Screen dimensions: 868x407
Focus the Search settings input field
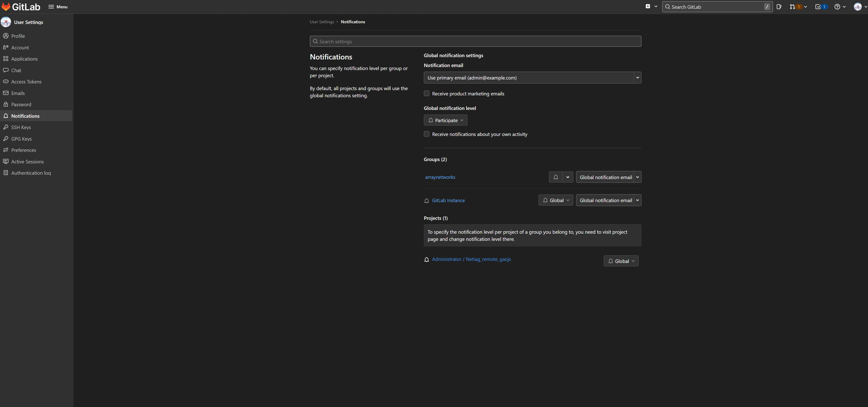point(475,41)
